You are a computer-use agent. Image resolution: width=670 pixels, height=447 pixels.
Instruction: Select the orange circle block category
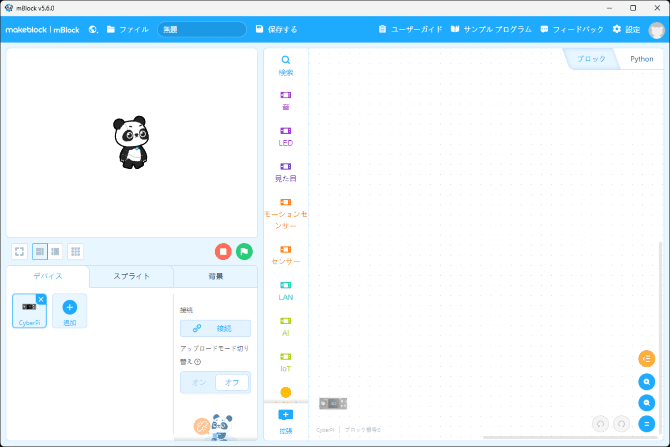point(285,392)
